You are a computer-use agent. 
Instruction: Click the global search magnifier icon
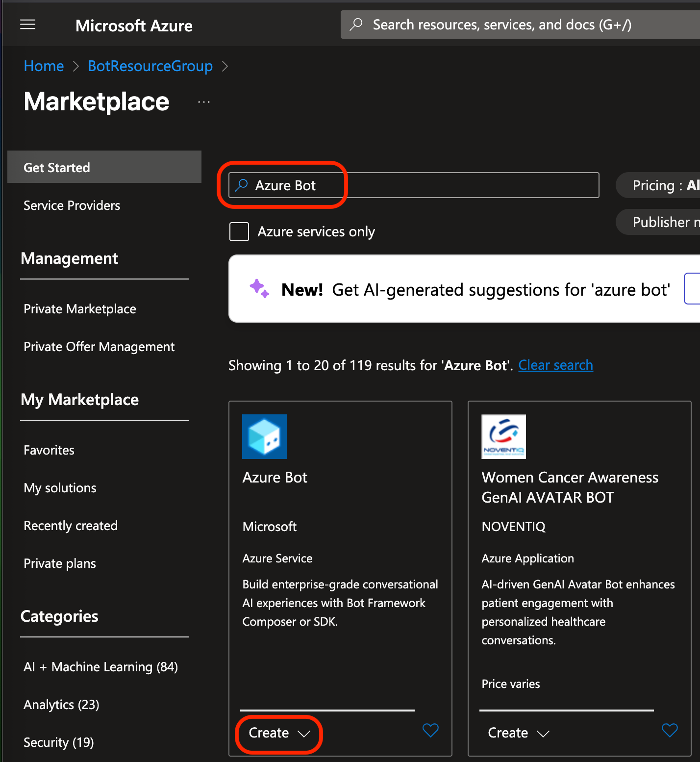(x=356, y=24)
